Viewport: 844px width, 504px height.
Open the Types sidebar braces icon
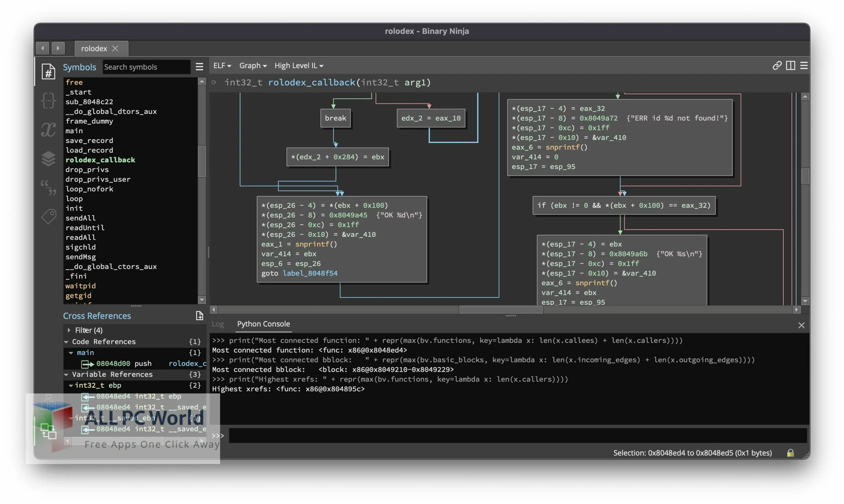[x=48, y=100]
